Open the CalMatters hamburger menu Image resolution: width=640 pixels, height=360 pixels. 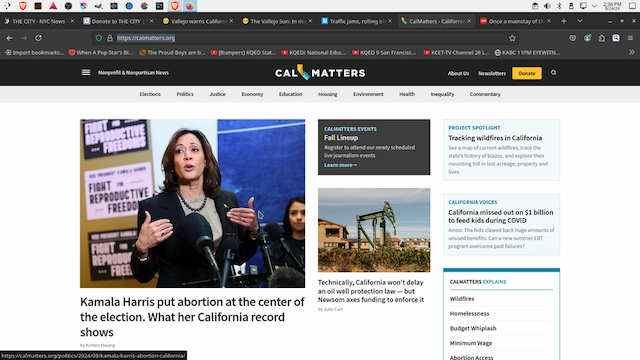click(86, 73)
